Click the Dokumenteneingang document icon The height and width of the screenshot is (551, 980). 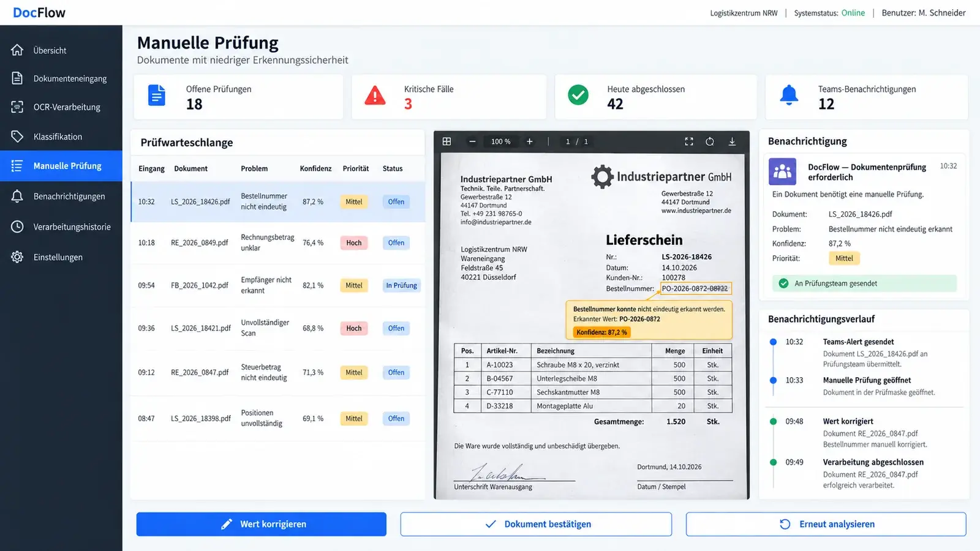pyautogui.click(x=17, y=78)
